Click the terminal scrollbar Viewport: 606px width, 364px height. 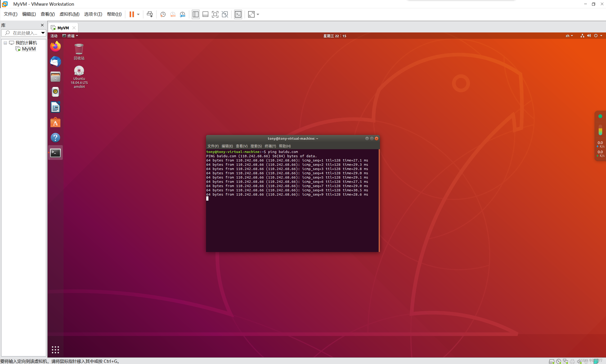379,200
